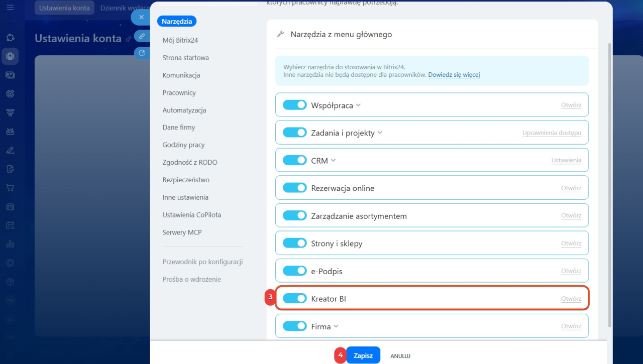Open Strona startowa settings section
643x364 pixels.
tap(185, 58)
